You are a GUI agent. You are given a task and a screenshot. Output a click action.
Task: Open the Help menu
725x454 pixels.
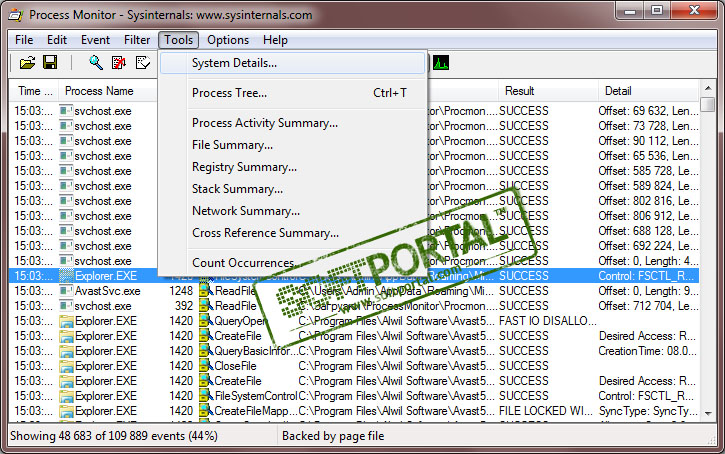point(275,40)
